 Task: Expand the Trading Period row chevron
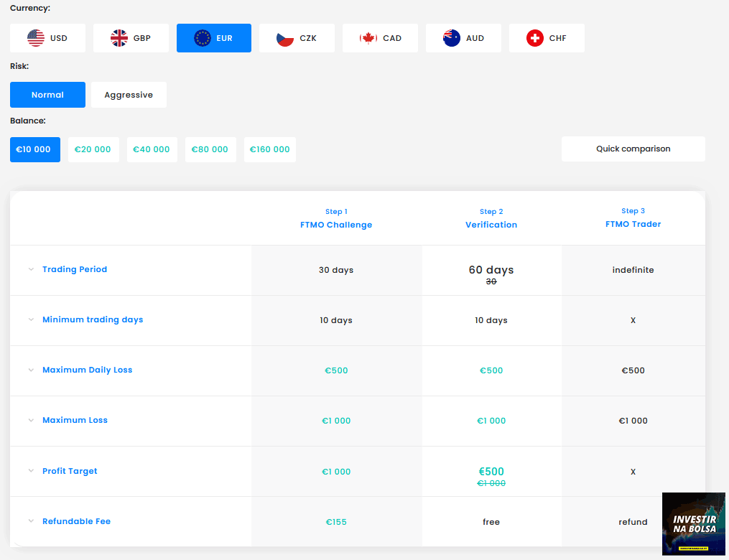(x=31, y=270)
